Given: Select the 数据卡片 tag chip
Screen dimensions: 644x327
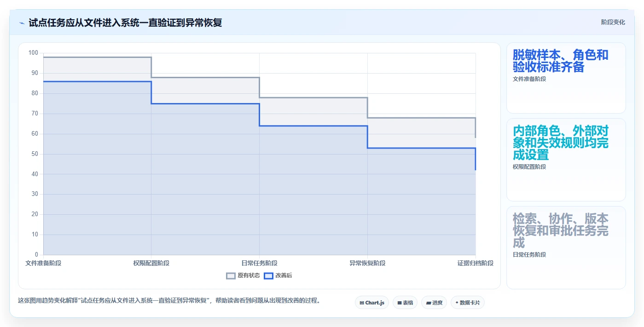Looking at the screenshot, I should pos(468,303).
